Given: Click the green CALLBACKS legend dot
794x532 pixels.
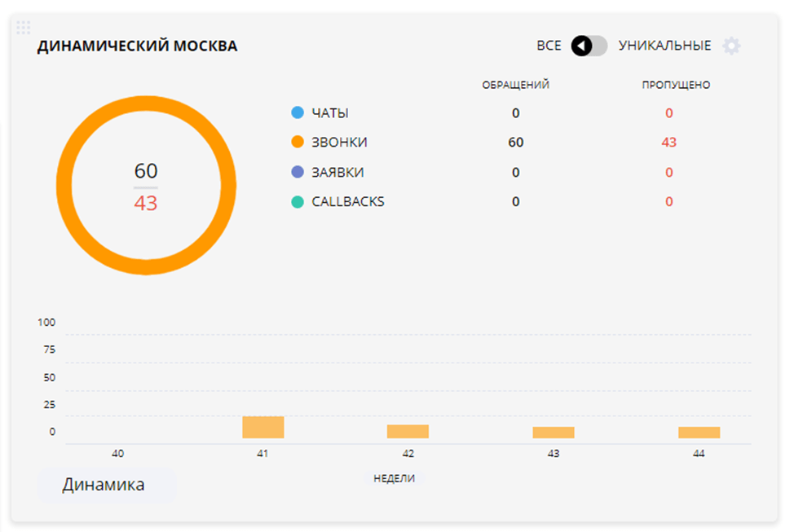Looking at the screenshot, I should pos(298,202).
